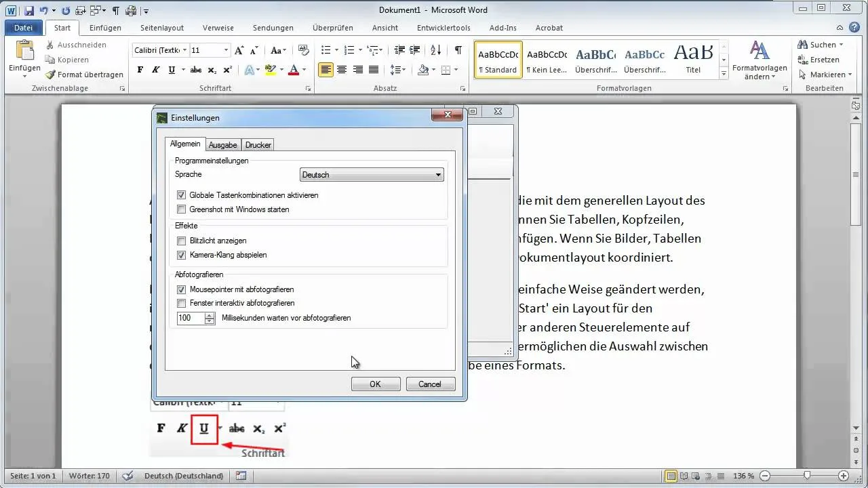Uncheck Kamera-Klang abspielen
This screenshot has width=868, height=488.
pyautogui.click(x=181, y=256)
